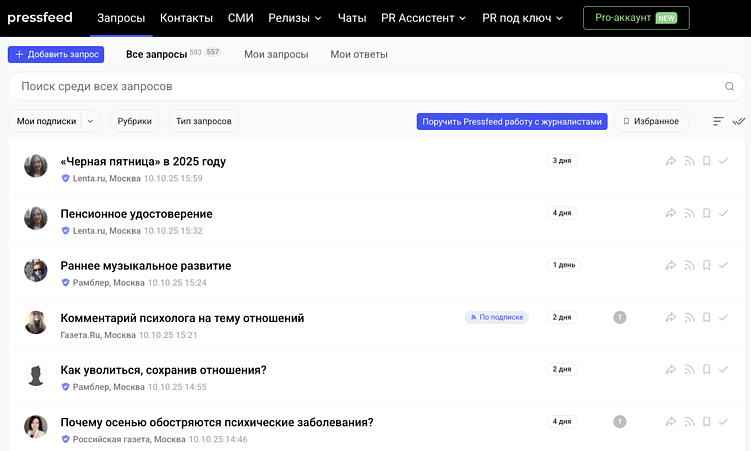Click the mark all read double-check icon
The image size is (751, 451).
[739, 122]
